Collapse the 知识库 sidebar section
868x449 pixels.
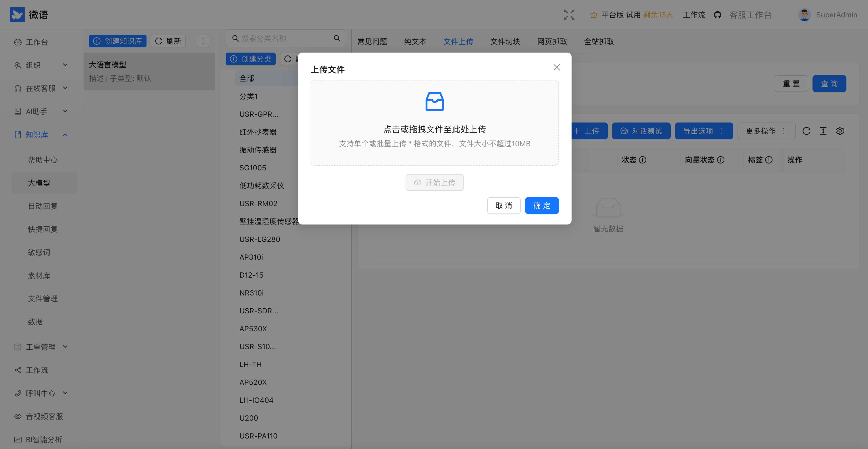pos(65,134)
